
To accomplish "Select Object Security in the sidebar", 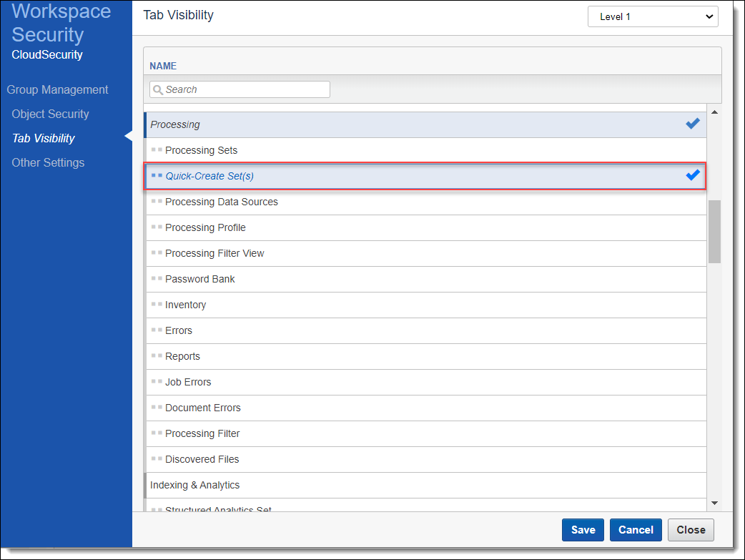I will pos(50,114).
